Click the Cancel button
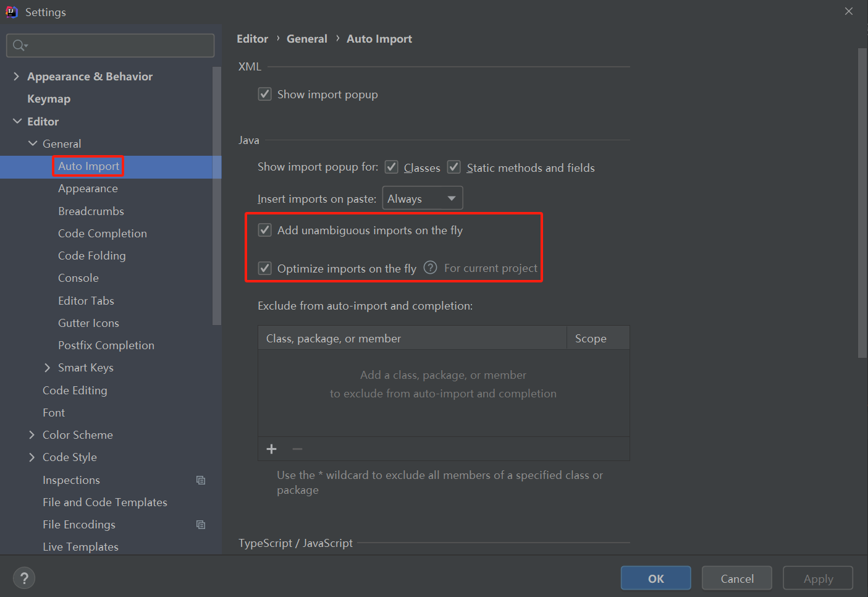The width and height of the screenshot is (868, 597). pyautogui.click(x=736, y=578)
